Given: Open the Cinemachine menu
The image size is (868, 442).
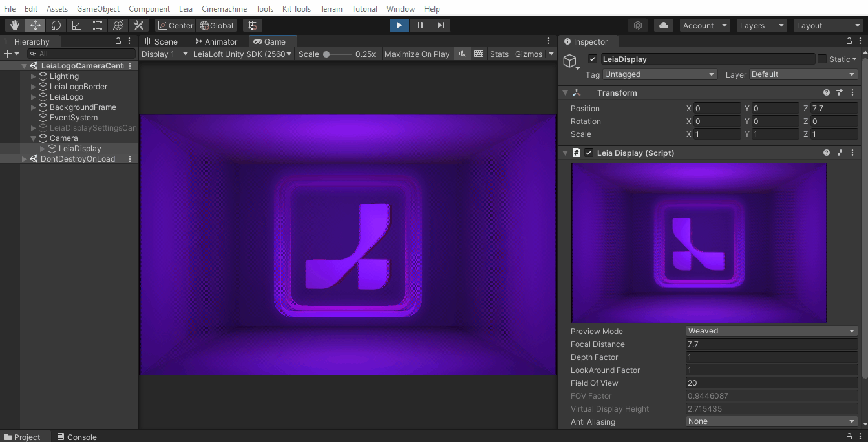Looking at the screenshot, I should point(224,9).
